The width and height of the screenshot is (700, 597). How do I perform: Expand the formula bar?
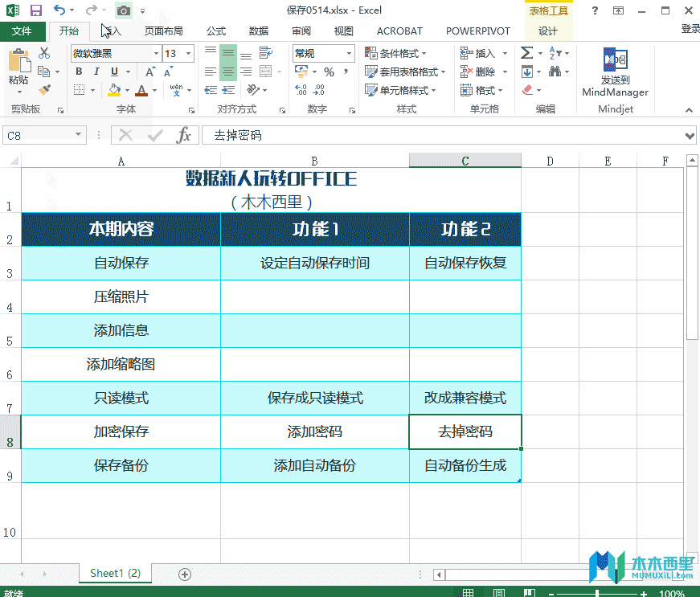point(690,136)
